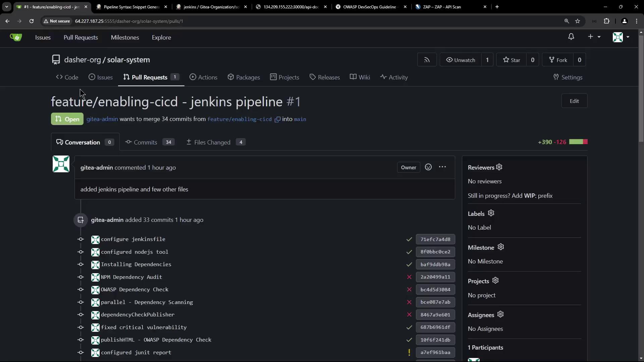Open the user avatar dropdown menu

coord(621,37)
